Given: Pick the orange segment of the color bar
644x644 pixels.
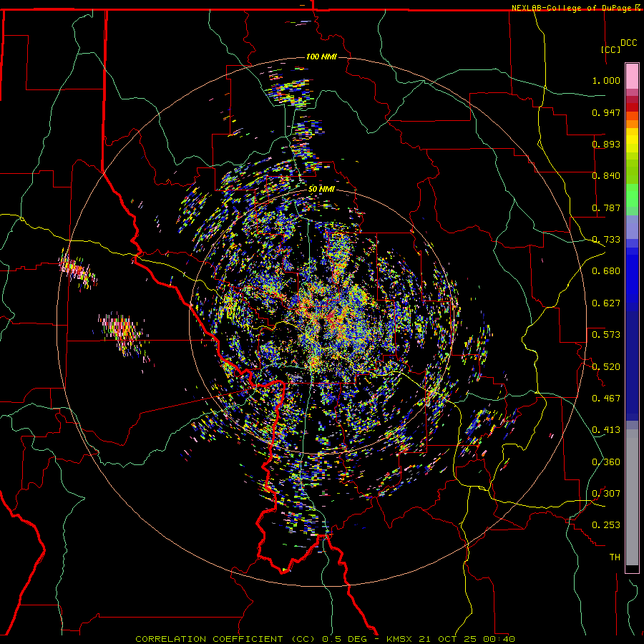Looking at the screenshot, I should 632,124.
